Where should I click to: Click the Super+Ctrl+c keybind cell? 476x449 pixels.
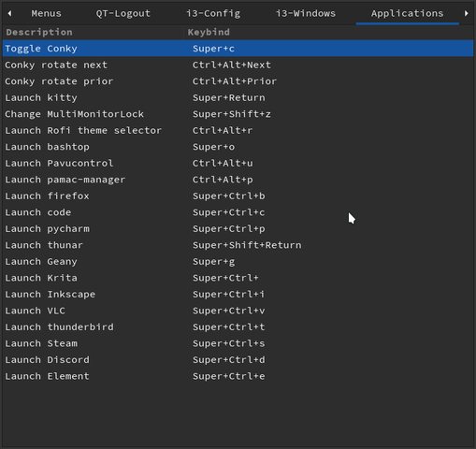point(229,212)
